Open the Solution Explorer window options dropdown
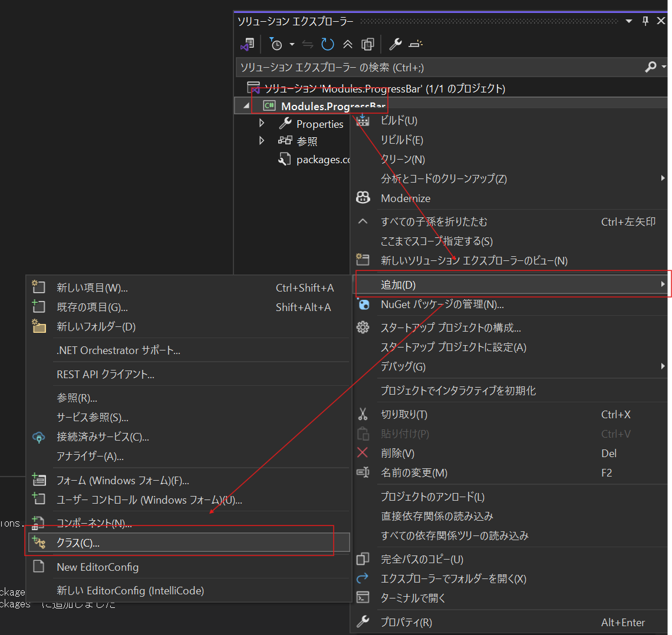 click(x=629, y=21)
